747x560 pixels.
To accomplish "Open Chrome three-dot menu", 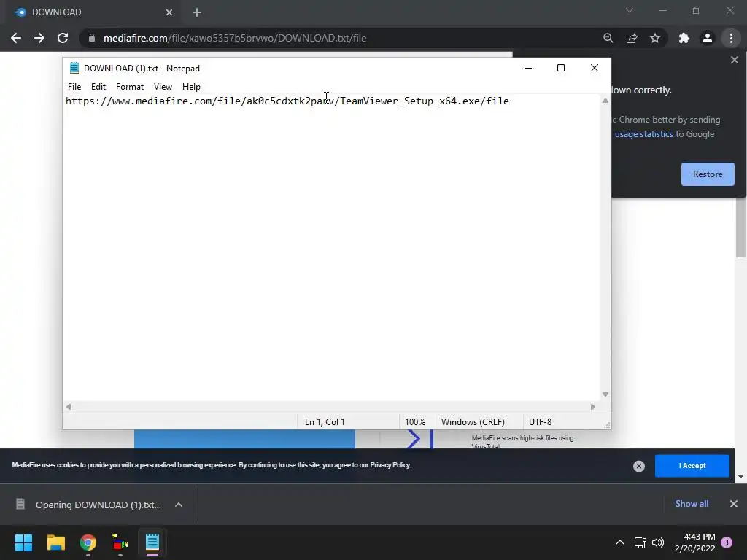I will tap(731, 38).
